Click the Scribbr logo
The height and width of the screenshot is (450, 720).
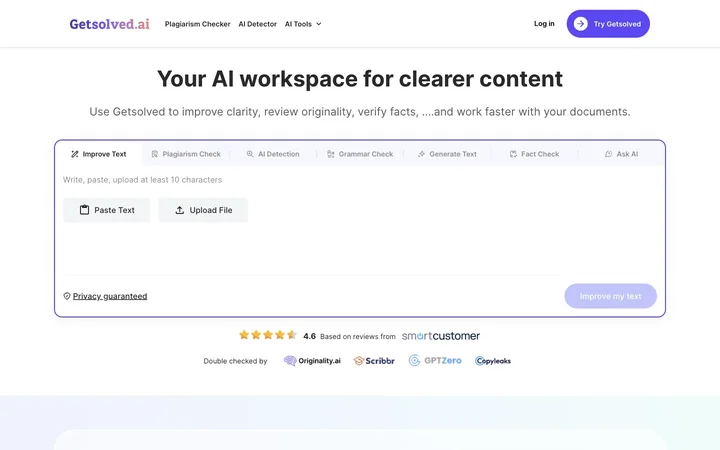[x=374, y=361]
